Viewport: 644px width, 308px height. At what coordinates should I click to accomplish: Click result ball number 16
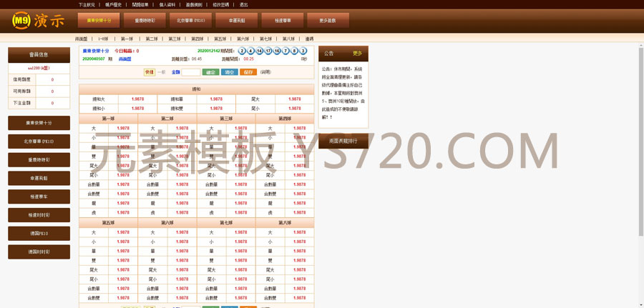click(277, 51)
